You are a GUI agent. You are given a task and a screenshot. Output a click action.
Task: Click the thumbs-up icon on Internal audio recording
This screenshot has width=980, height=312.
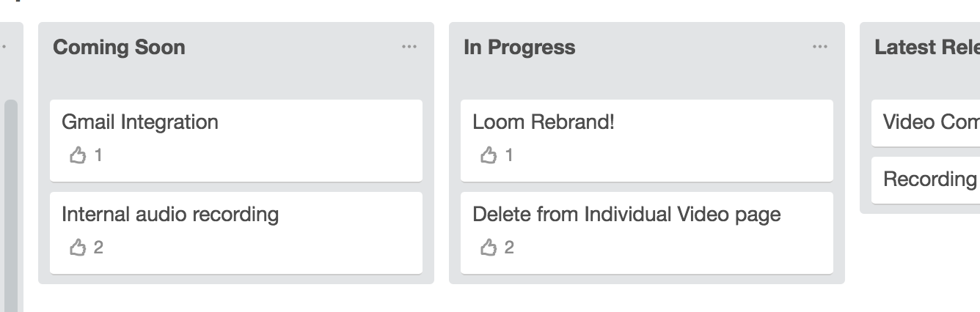(x=78, y=248)
